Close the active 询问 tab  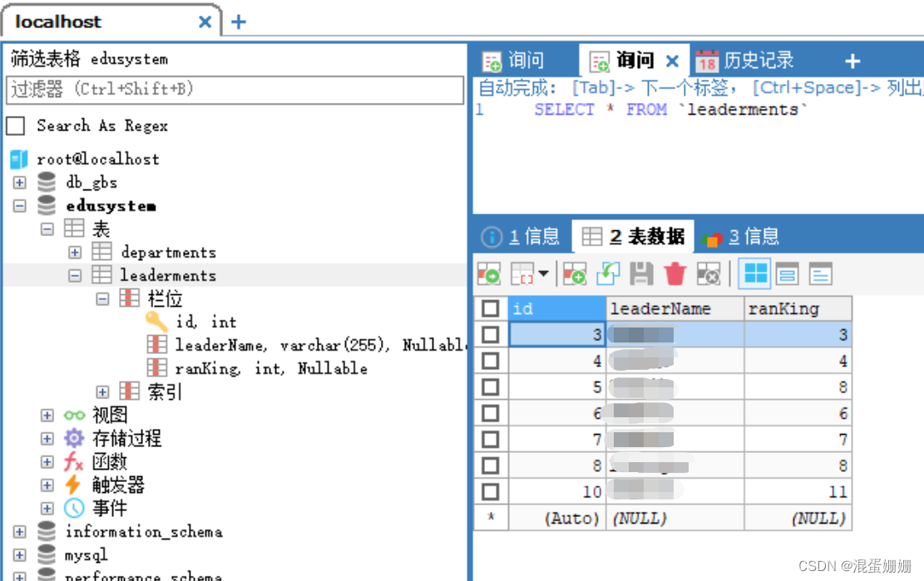coord(673,59)
